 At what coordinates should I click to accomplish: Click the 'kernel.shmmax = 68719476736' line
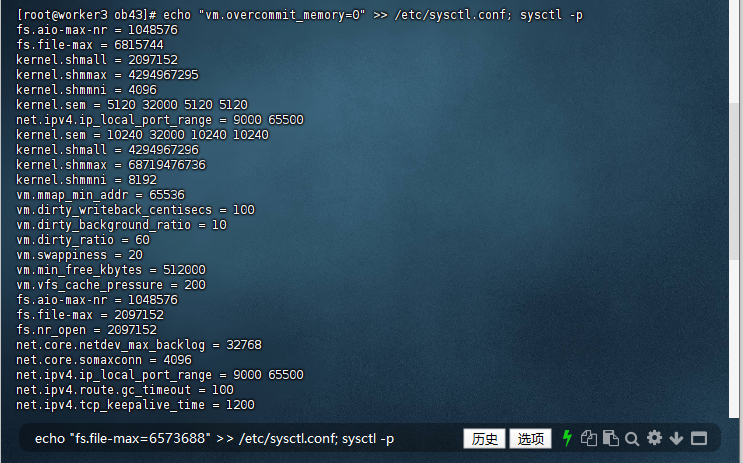[x=111, y=165]
